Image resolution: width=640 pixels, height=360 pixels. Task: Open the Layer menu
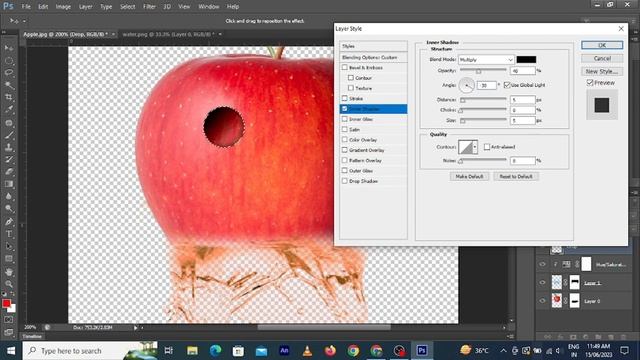tap(85, 7)
